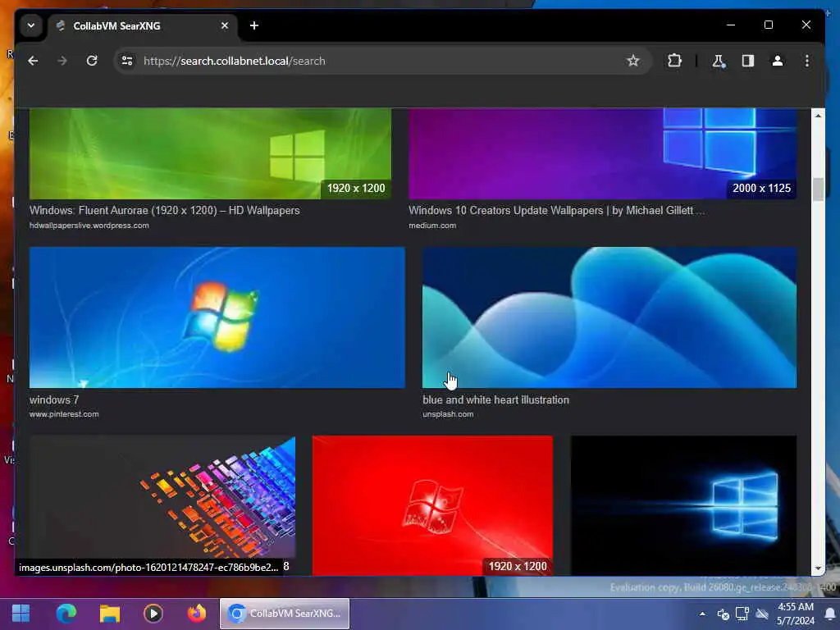Click scrollbar down arrow on page
This screenshot has width=840, height=630.
point(818,568)
